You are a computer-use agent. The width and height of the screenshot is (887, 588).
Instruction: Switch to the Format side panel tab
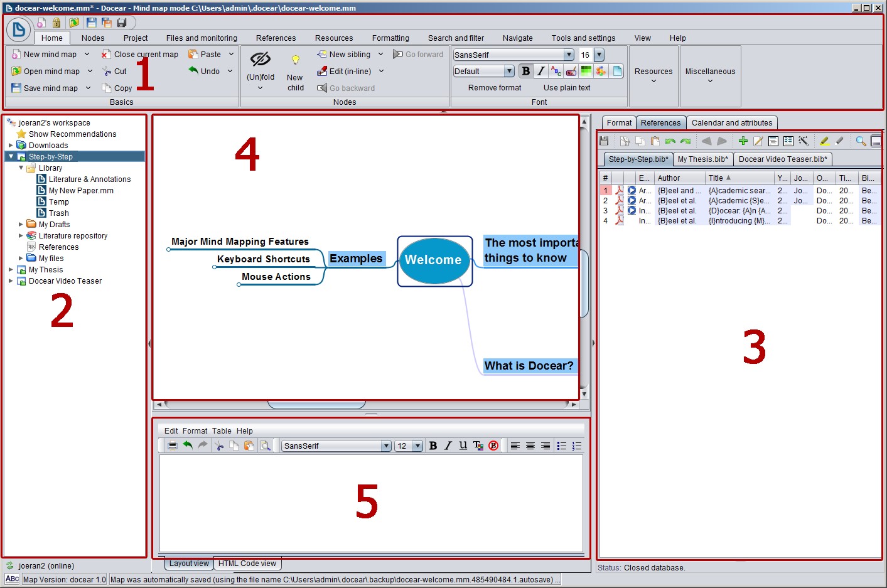619,123
